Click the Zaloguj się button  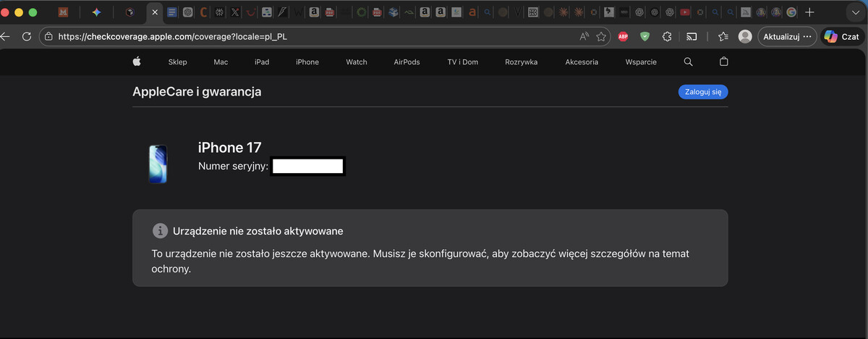pyautogui.click(x=702, y=92)
